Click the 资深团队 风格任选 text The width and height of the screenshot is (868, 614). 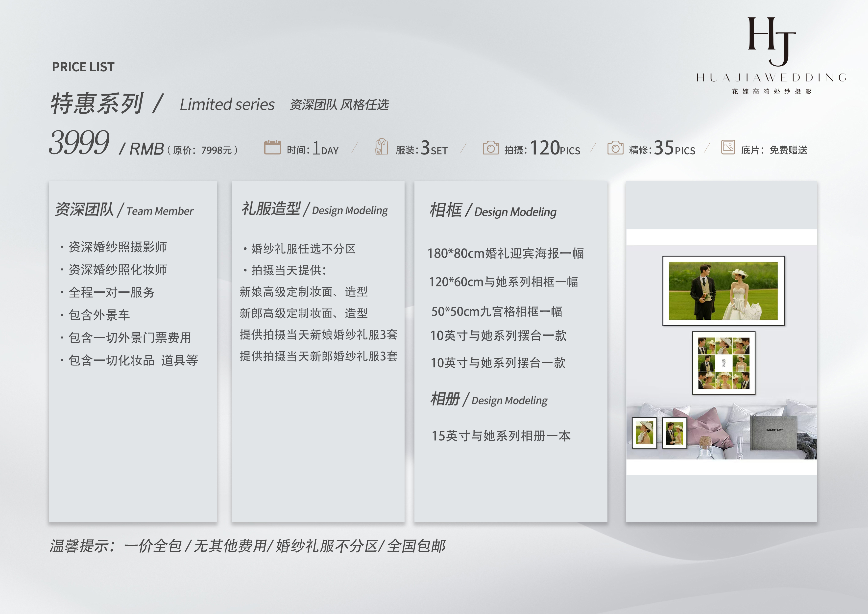pos(339,105)
